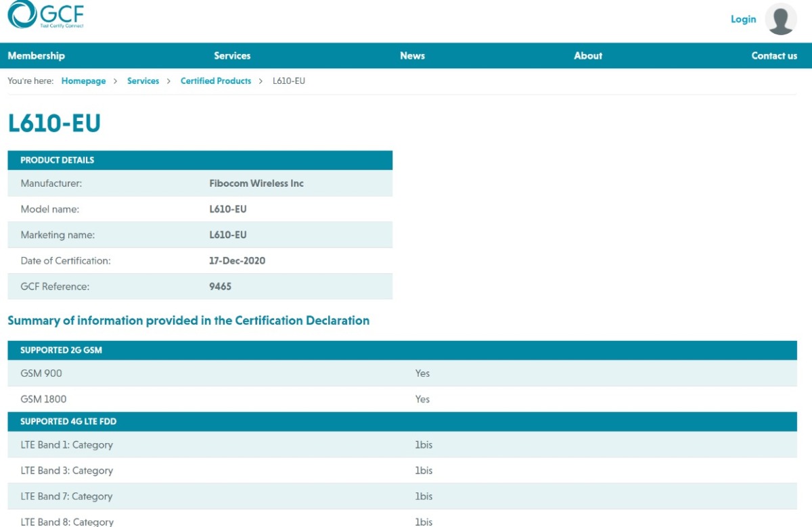Open the Contact us menu item

point(774,55)
